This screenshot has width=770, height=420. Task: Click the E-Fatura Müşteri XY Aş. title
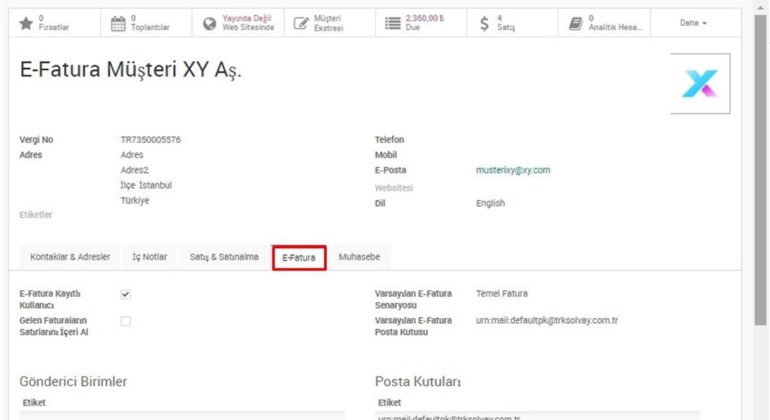pos(131,70)
